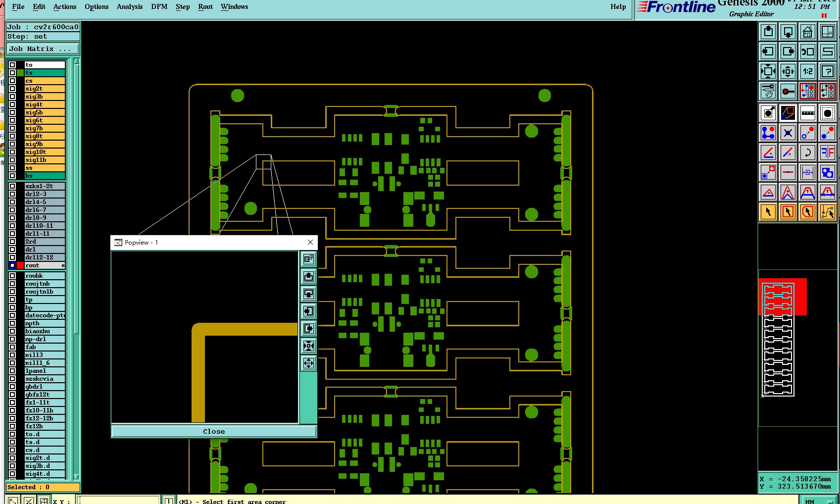Select the layer named sig10t
The width and height of the screenshot is (840, 504).
[x=45, y=152]
